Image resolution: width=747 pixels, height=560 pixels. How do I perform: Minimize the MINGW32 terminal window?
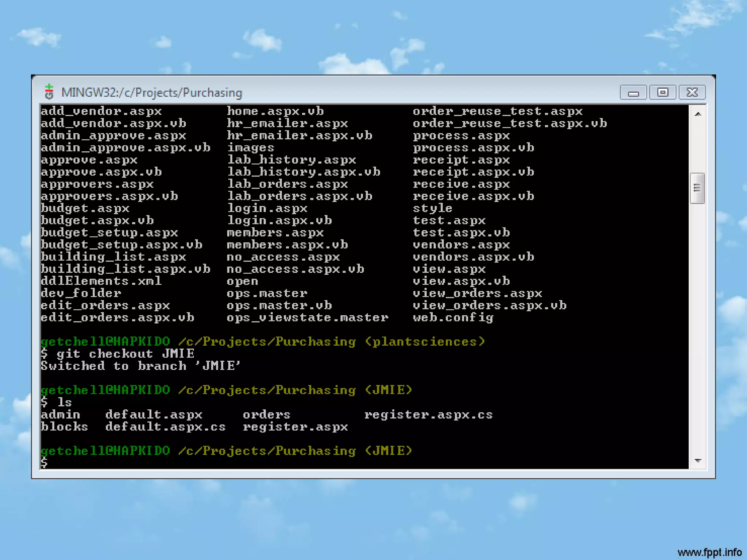point(633,93)
